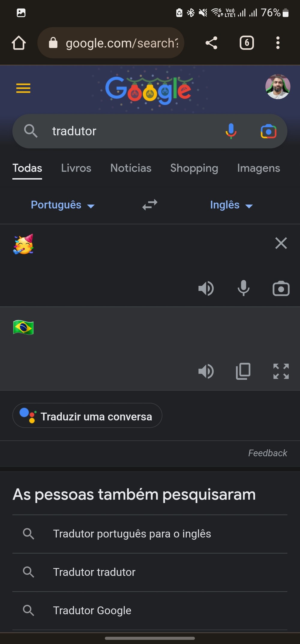Image resolution: width=300 pixels, height=644 pixels.
Task: Switch to the Imagens tab
Action: click(x=258, y=168)
